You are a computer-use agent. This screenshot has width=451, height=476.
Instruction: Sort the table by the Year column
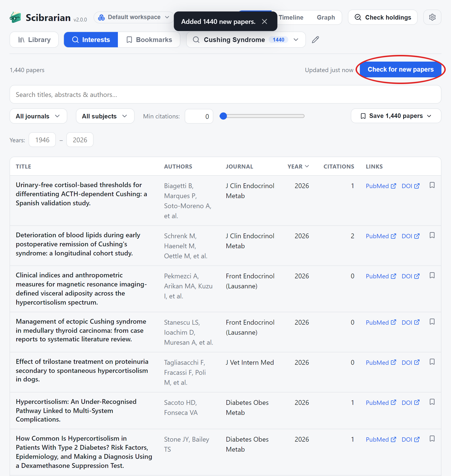coord(298,166)
